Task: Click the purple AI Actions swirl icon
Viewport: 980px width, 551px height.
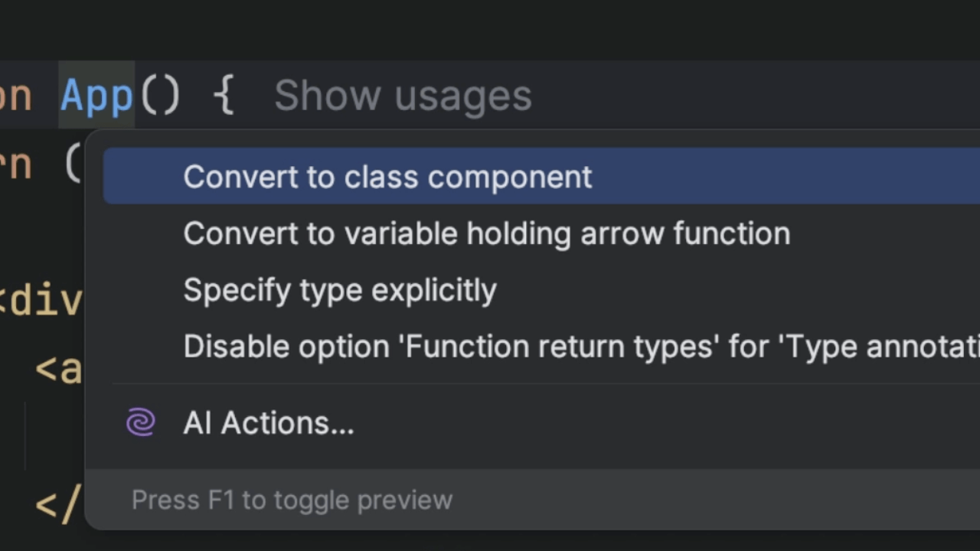Action: 141,422
